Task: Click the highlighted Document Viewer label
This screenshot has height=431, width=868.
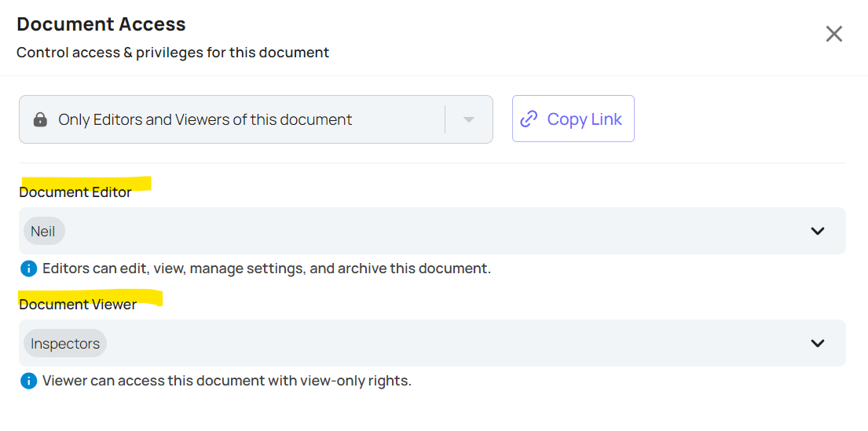Action: point(78,305)
